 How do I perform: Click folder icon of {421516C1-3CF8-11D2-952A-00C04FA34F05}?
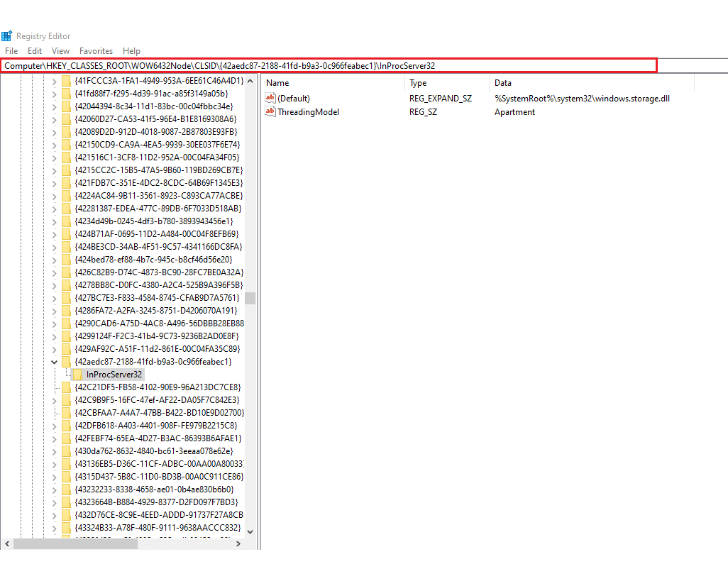point(66,157)
